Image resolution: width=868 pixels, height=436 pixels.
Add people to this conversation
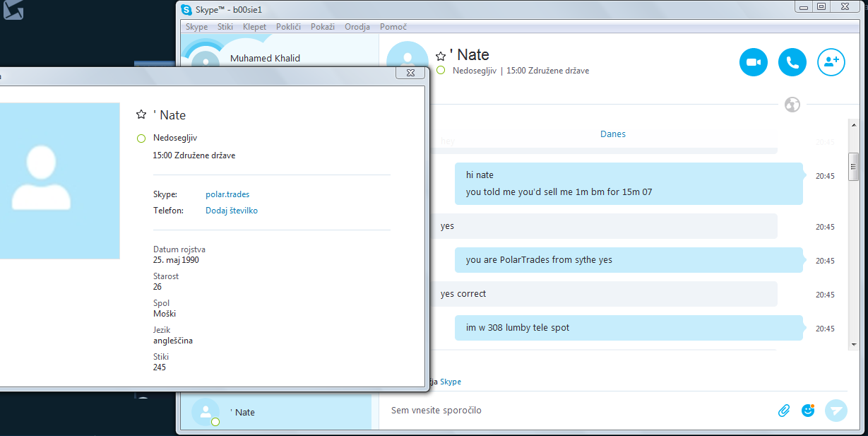(831, 62)
